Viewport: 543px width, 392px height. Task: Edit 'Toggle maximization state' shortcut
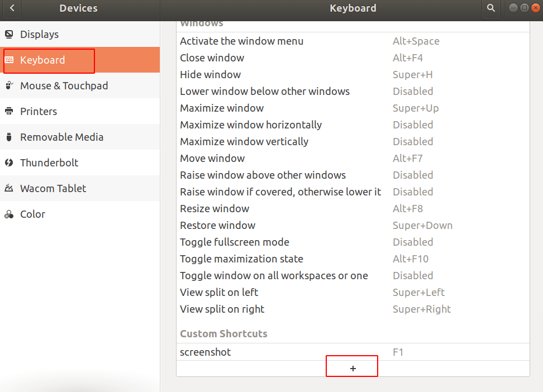pyautogui.click(x=353, y=259)
